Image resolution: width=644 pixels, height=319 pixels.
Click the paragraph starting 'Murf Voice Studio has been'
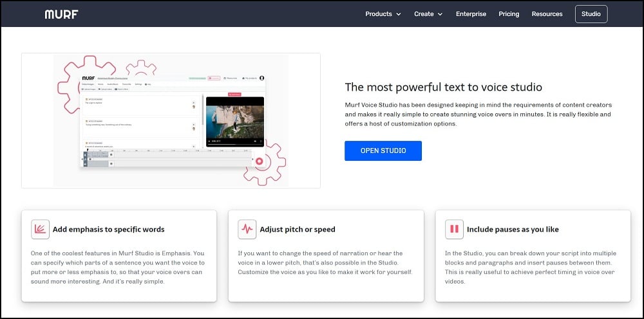pyautogui.click(x=478, y=114)
